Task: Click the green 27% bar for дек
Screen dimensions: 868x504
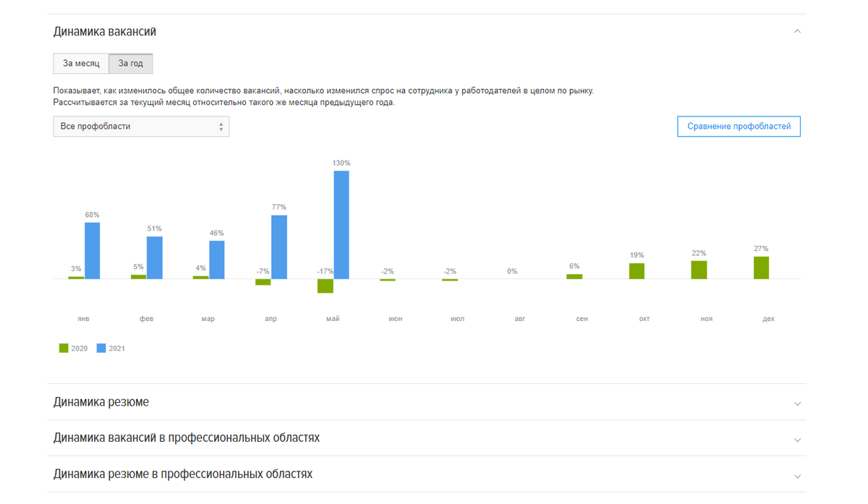Action: (761, 268)
